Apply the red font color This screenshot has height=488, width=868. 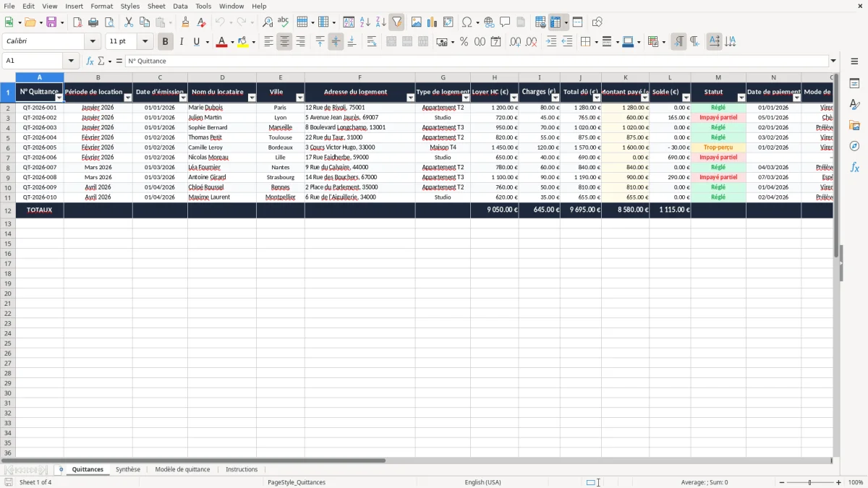pos(221,42)
